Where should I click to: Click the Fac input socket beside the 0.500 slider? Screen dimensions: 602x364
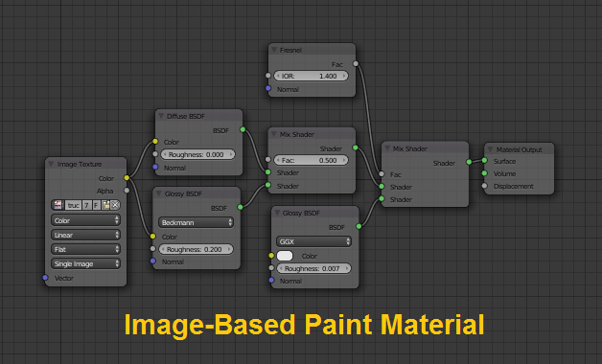pos(268,160)
